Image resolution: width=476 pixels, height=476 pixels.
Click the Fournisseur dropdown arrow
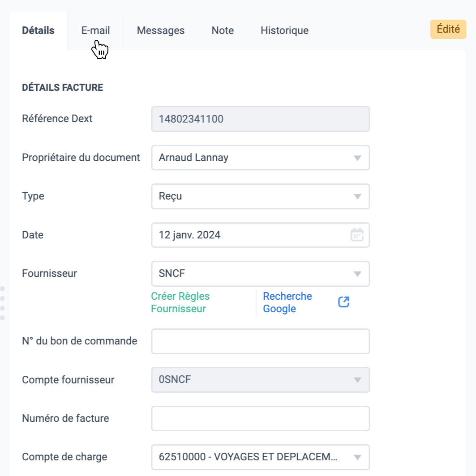point(357,274)
